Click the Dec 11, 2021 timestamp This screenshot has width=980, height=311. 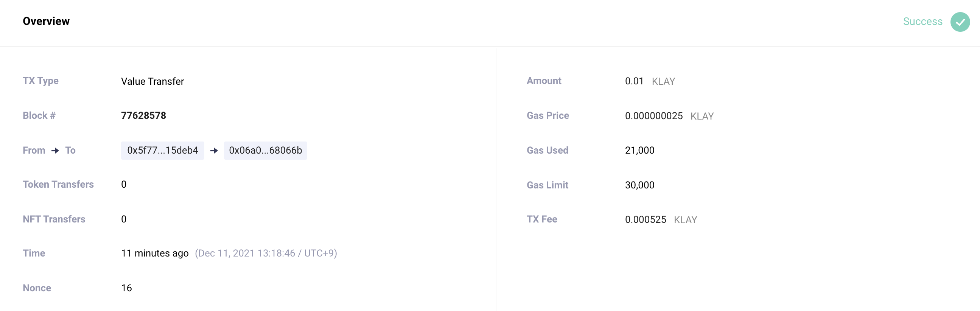pos(266,253)
